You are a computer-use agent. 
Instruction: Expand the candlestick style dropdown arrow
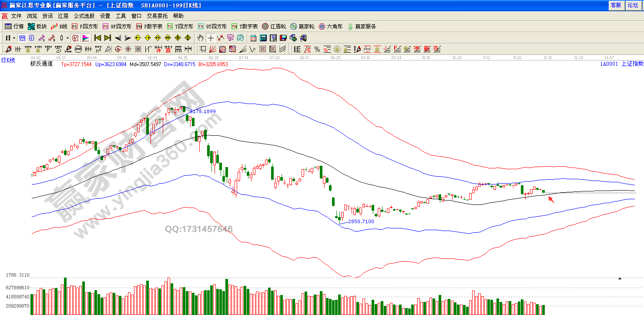pos(67,38)
